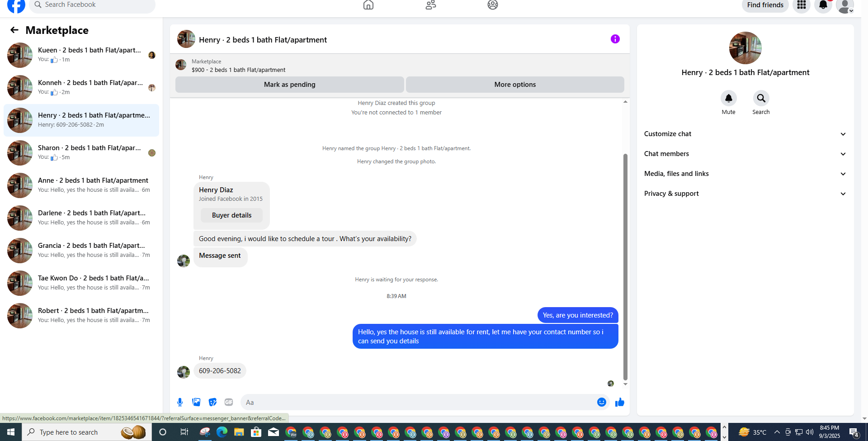Viewport: 868px width, 441px height.
Task: Click the Search Facebook field
Action: click(92, 5)
